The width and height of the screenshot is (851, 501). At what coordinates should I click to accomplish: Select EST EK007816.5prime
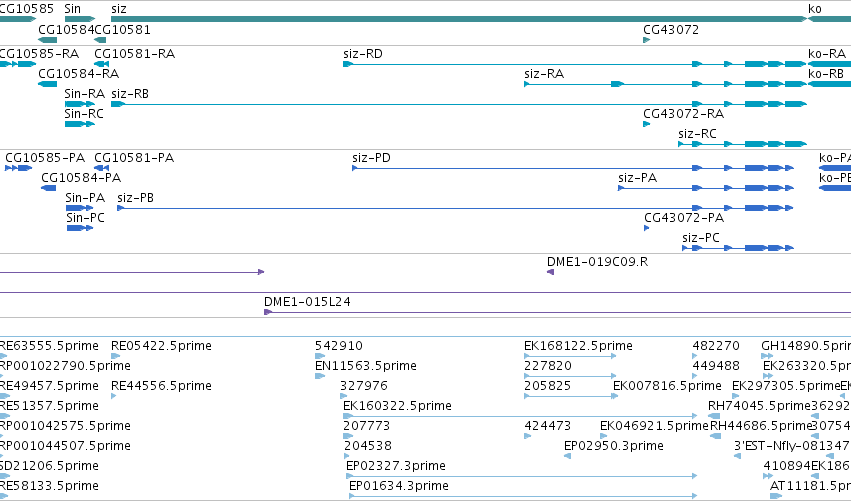pyautogui.click(x=667, y=386)
